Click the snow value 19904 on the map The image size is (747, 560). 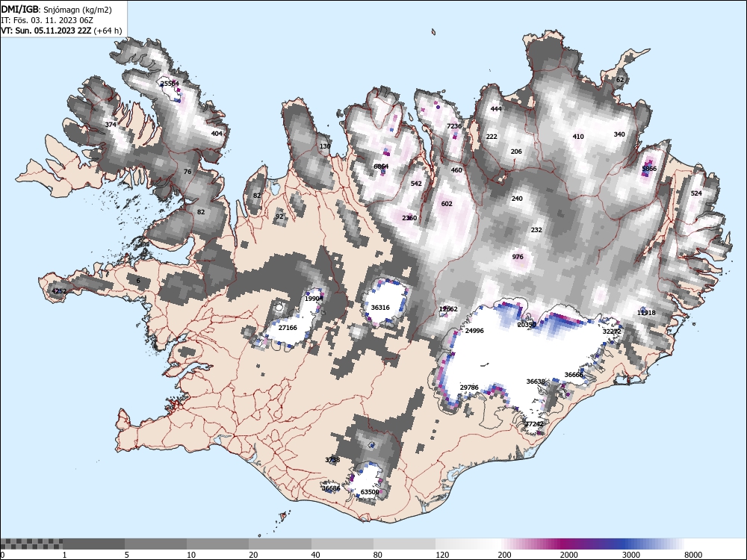click(314, 299)
